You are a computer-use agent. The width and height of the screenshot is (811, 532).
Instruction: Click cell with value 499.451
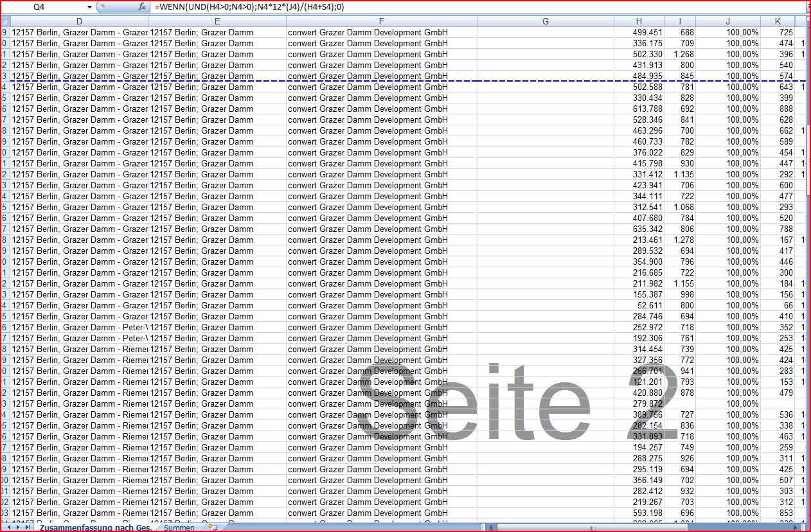tap(639, 32)
